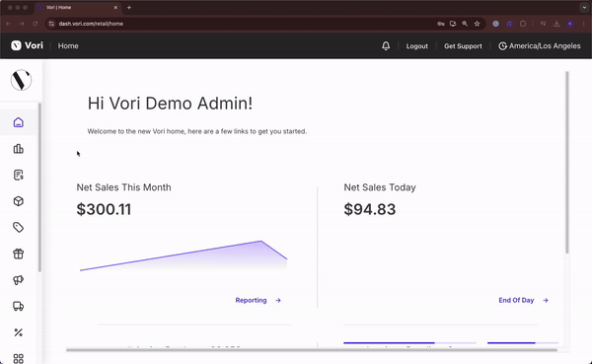Open the End Of Day link
This screenshot has height=364, width=592.
[516, 300]
